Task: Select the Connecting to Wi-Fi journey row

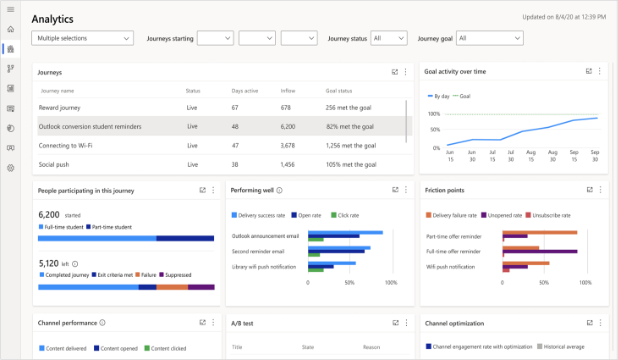Action: 222,145
